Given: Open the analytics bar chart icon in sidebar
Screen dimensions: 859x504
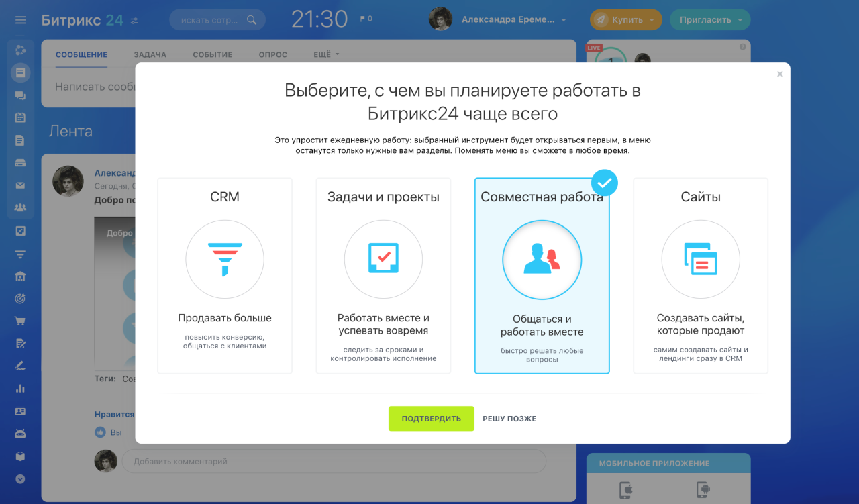Looking at the screenshot, I should [x=20, y=389].
